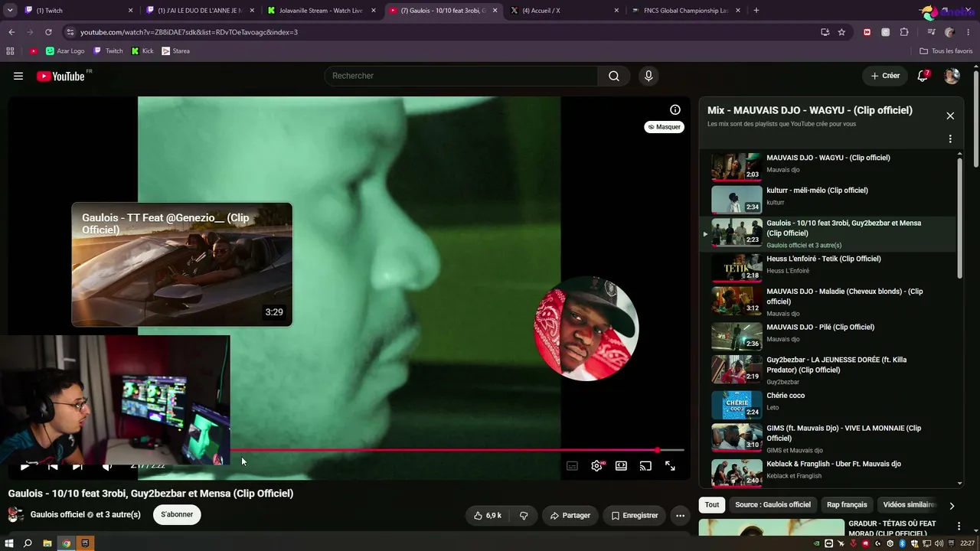The height and width of the screenshot is (551, 980).
Task: Open Windows Start menu
Action: (x=9, y=543)
